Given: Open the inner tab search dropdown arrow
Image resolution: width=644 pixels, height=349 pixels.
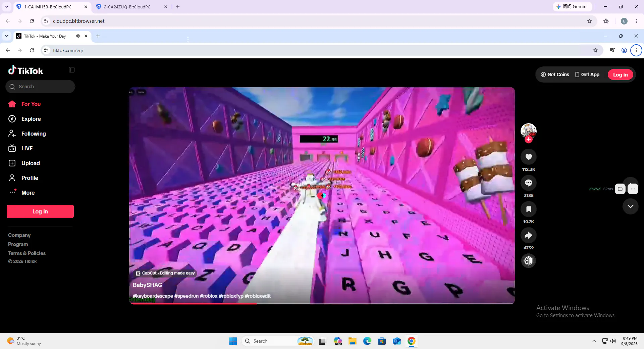Looking at the screenshot, I should [x=7, y=36].
